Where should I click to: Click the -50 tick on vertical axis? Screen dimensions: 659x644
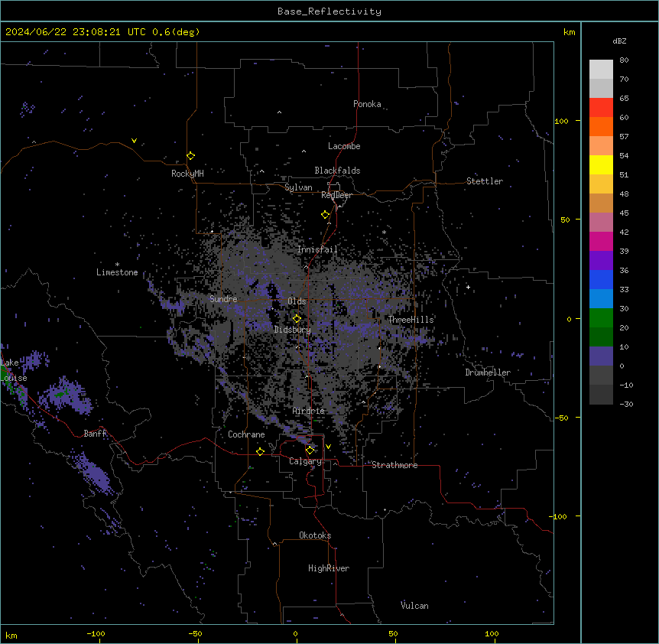[561, 418]
